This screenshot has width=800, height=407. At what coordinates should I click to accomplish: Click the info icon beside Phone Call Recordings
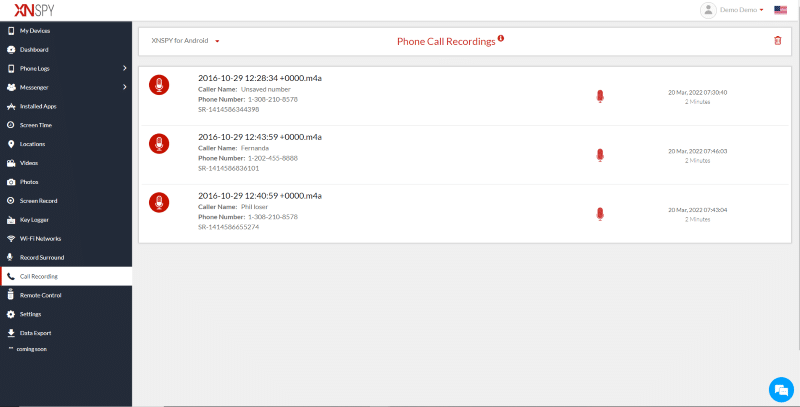501,38
